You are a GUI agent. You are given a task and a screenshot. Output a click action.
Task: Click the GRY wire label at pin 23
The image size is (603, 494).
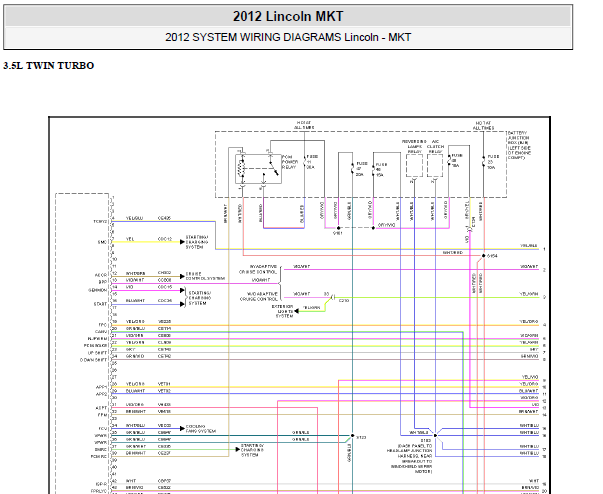point(130,349)
